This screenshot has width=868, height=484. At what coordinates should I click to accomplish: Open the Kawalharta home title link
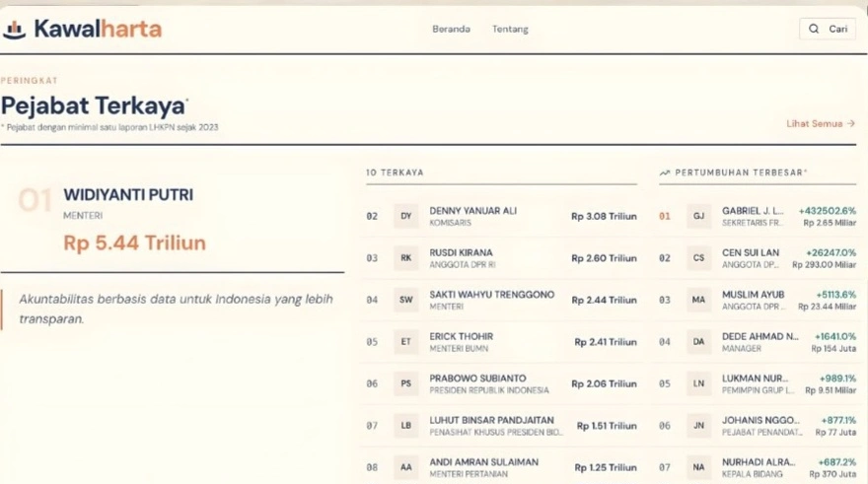(98, 29)
